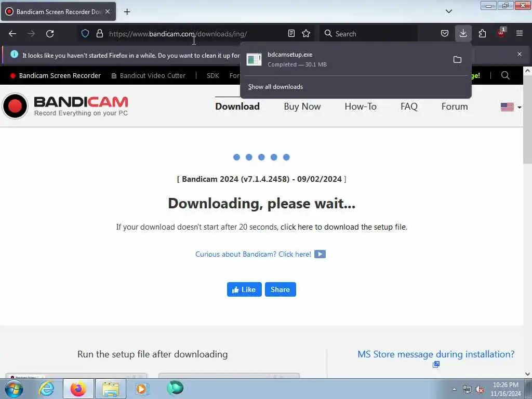Bookmark this page with the star icon
532x399 pixels.
306,33
